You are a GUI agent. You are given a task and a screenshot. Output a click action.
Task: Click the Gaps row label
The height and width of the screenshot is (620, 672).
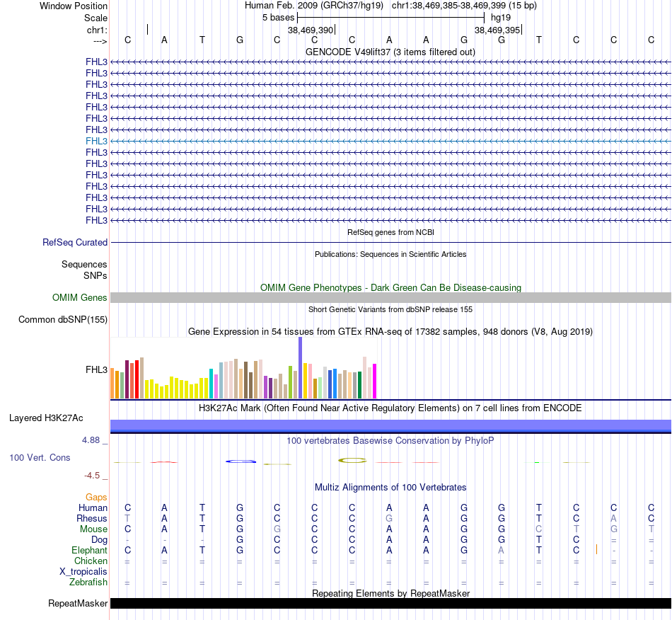(x=96, y=497)
